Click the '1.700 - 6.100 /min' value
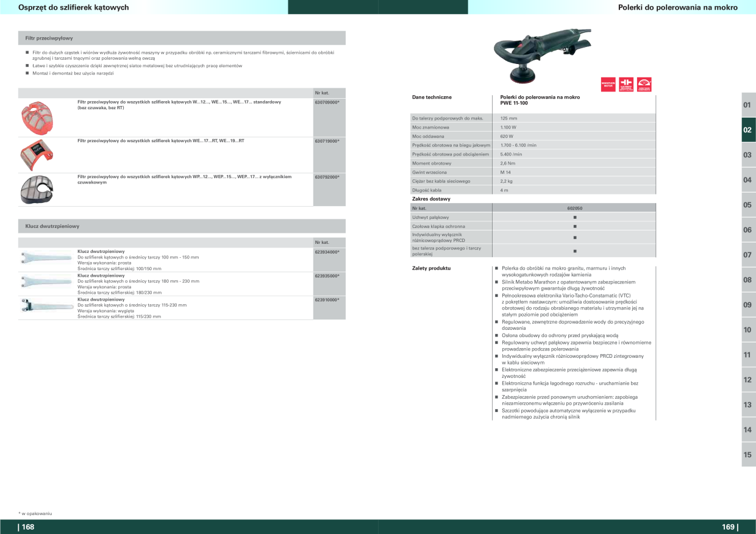 (518, 145)
